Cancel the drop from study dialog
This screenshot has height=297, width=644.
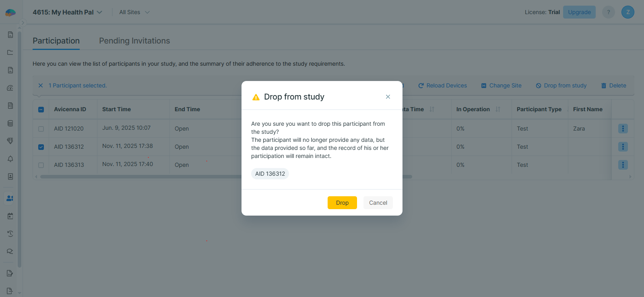(378, 203)
